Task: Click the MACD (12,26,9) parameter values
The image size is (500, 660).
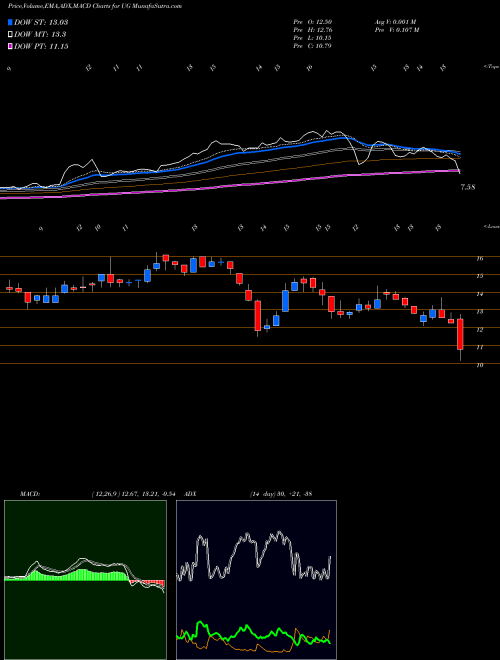Action: pyautogui.click(x=133, y=494)
